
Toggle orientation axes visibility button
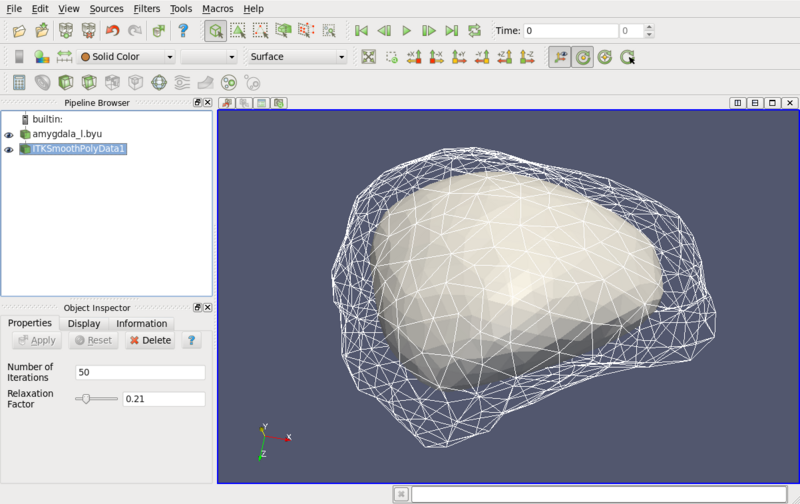[x=560, y=57]
